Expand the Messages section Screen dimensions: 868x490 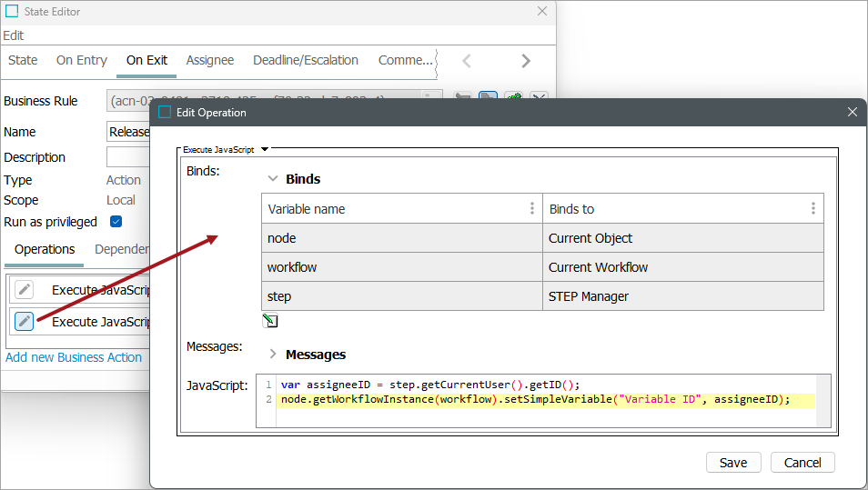click(273, 355)
